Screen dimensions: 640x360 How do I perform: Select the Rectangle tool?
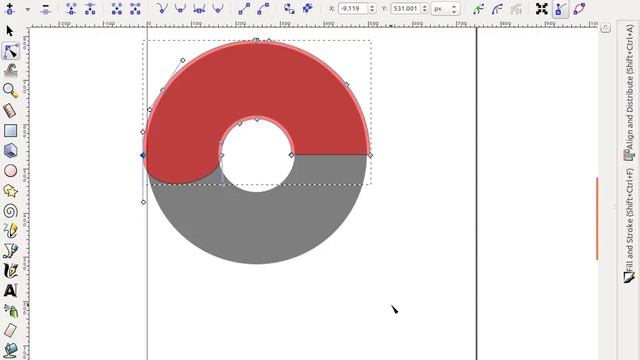(x=10, y=131)
